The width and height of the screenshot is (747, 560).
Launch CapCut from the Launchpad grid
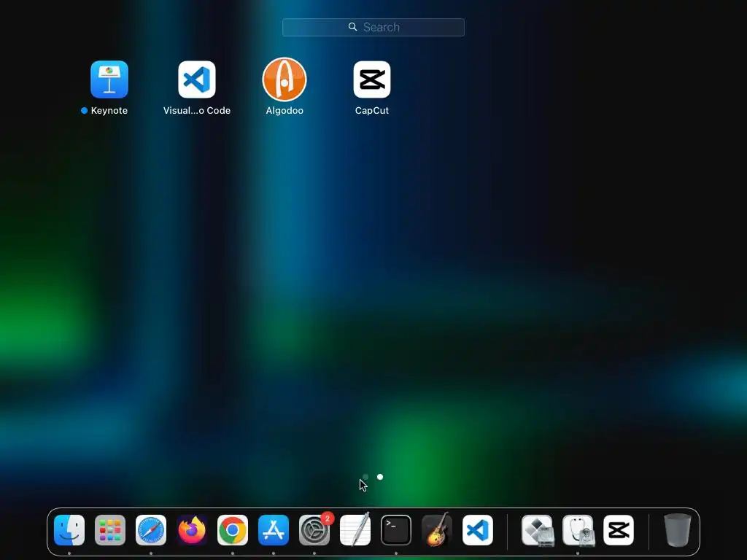point(372,79)
